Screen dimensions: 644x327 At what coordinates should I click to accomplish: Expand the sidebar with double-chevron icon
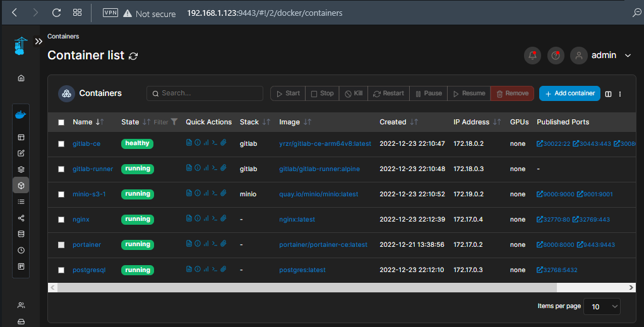39,42
